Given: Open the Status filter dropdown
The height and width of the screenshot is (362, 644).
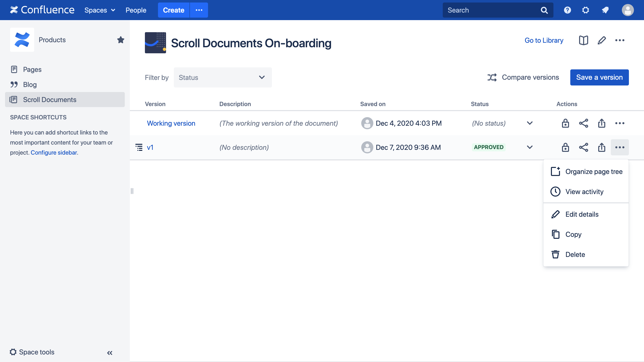Looking at the screenshot, I should point(223,77).
